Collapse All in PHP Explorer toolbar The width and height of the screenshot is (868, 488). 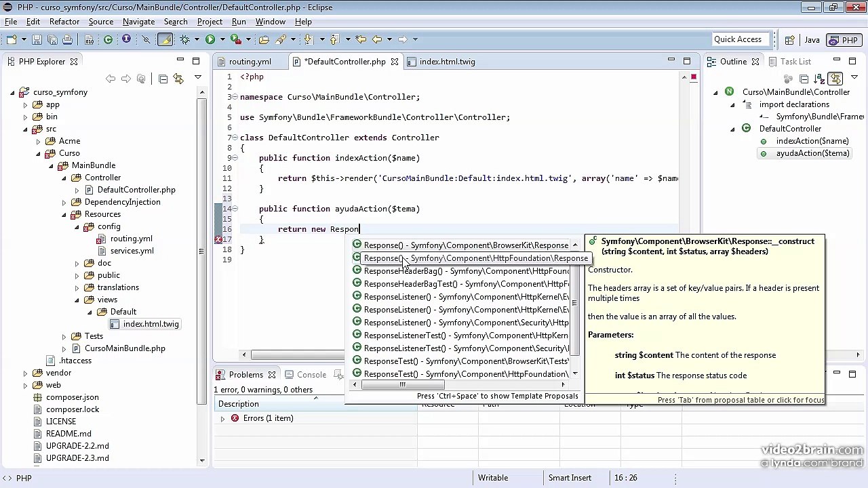click(163, 79)
